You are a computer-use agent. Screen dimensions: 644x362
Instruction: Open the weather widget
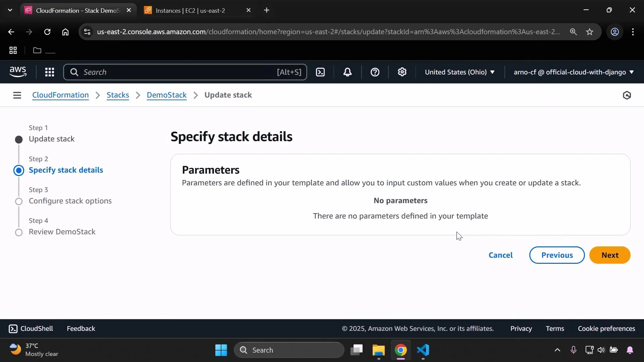[34, 350]
